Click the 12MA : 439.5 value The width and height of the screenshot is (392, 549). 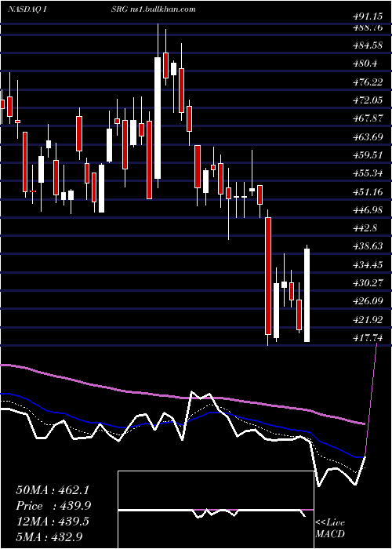[53, 522]
